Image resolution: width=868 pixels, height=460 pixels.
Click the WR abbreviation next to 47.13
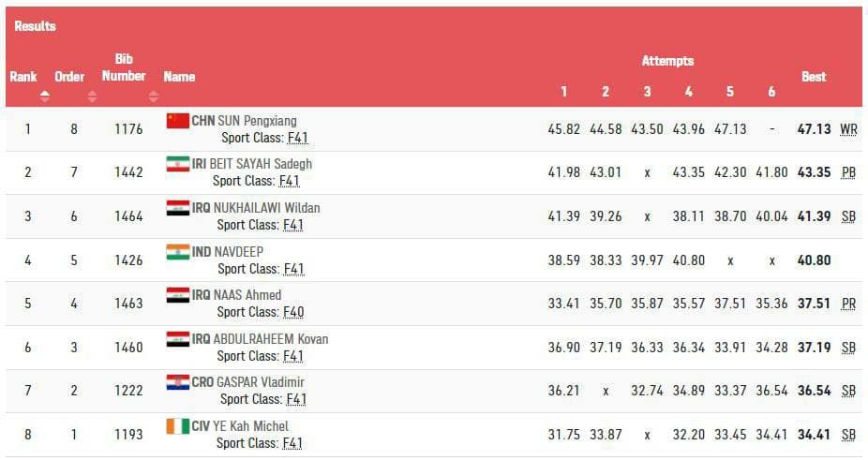(848, 129)
